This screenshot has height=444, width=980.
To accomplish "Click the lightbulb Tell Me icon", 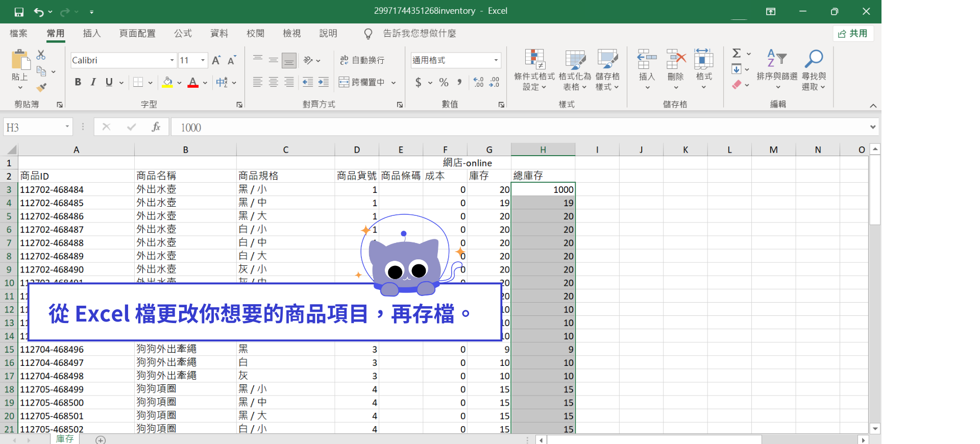I will (x=368, y=34).
